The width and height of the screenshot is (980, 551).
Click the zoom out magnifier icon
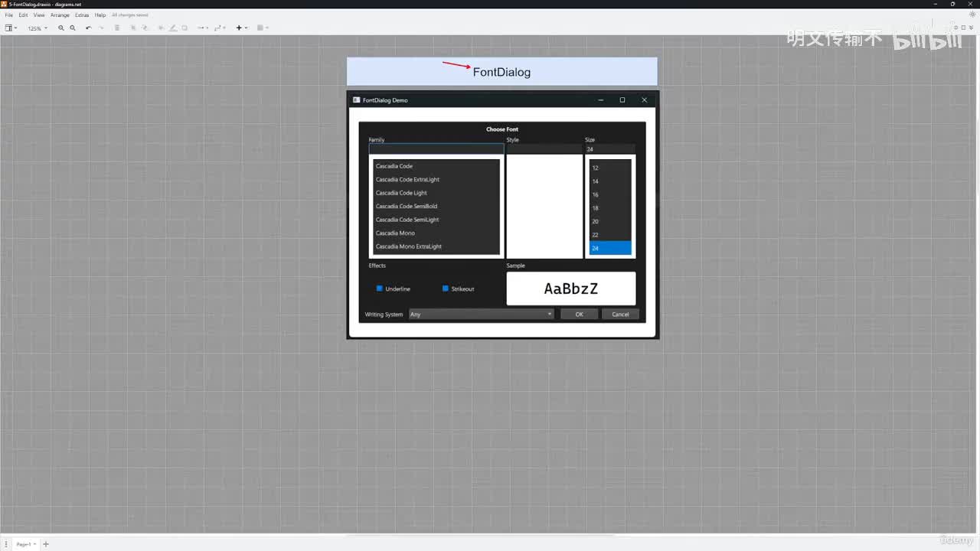coord(73,28)
